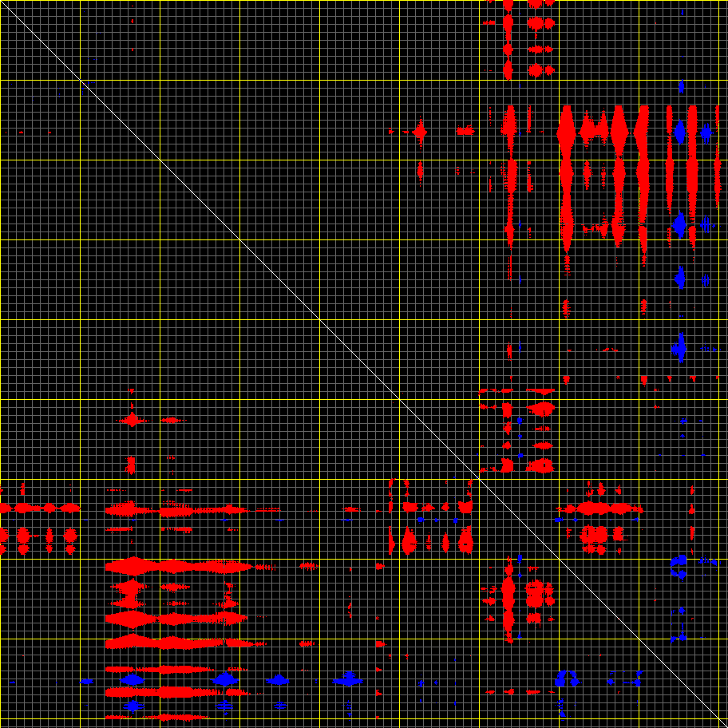This screenshot has width=728, height=728.
Task: Click the wide red cluster right of the lower diagonal
Action: (x=599, y=508)
